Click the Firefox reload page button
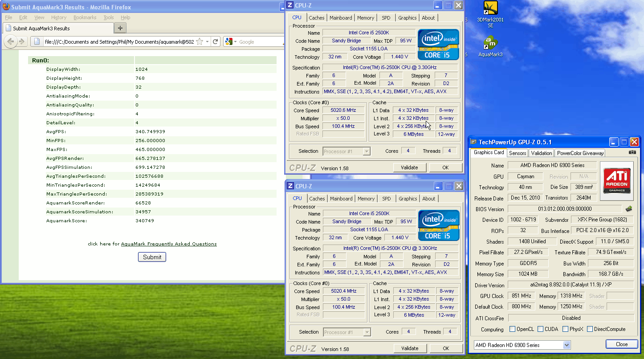 [216, 41]
